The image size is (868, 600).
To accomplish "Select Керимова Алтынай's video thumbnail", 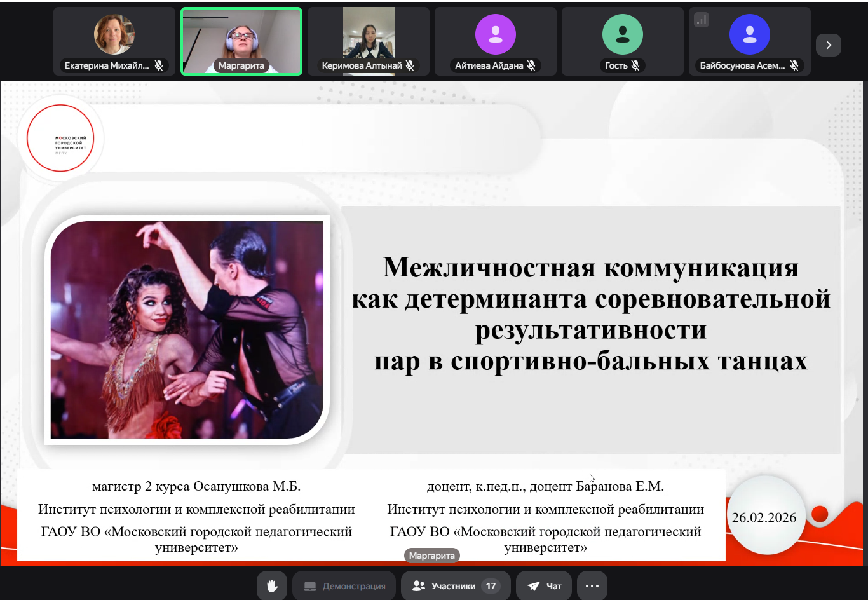I will click(369, 35).
